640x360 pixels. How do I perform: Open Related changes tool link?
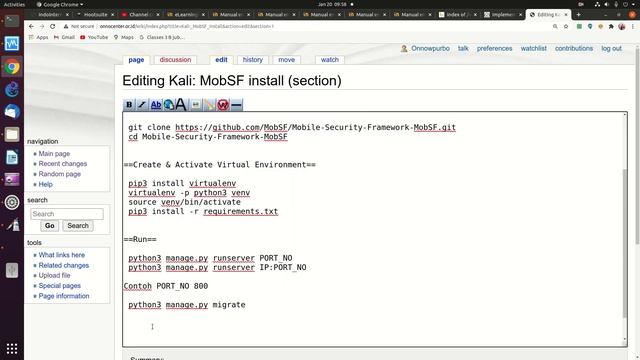(x=64, y=265)
